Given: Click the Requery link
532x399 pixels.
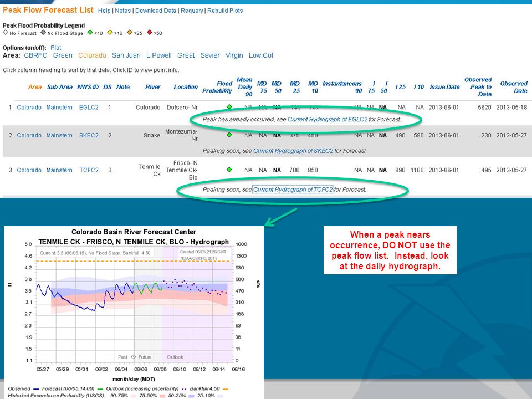Looking at the screenshot, I should pyautogui.click(x=192, y=11).
